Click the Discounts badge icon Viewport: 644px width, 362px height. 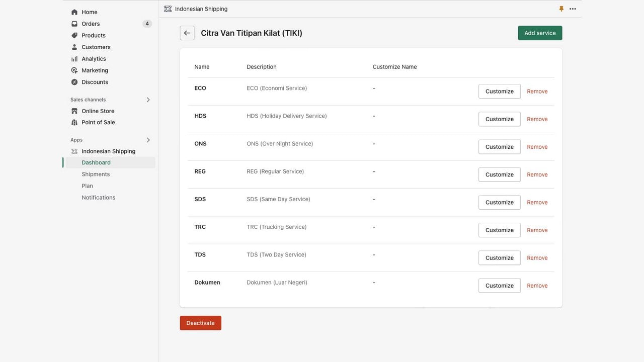74,82
